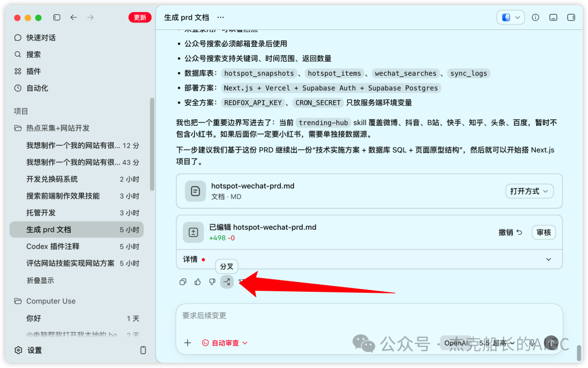Click the 快速对话 chat bubble icon
Viewport: 588px width, 368px height.
[17, 38]
